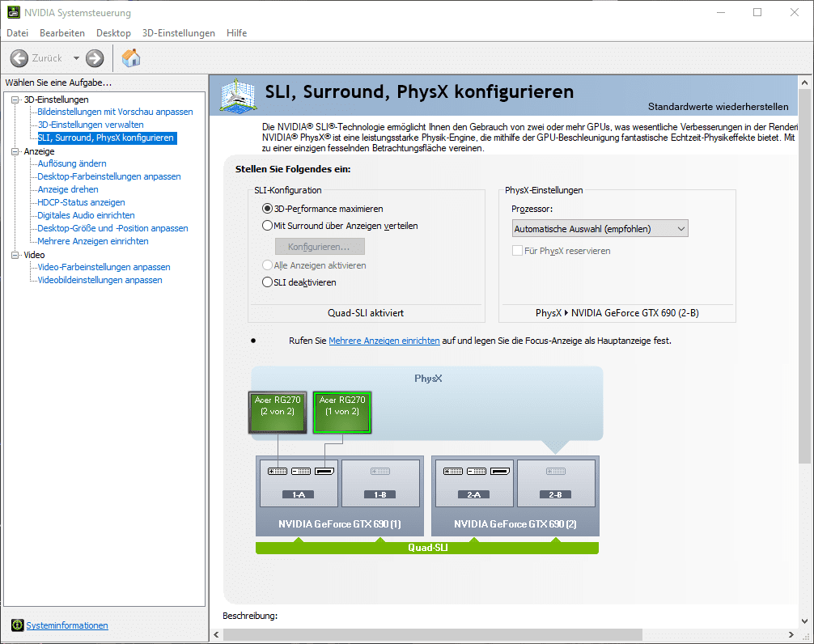Click Standardwerte wiederherstellen link
Viewport: 814px width, 644px height.
pos(718,107)
